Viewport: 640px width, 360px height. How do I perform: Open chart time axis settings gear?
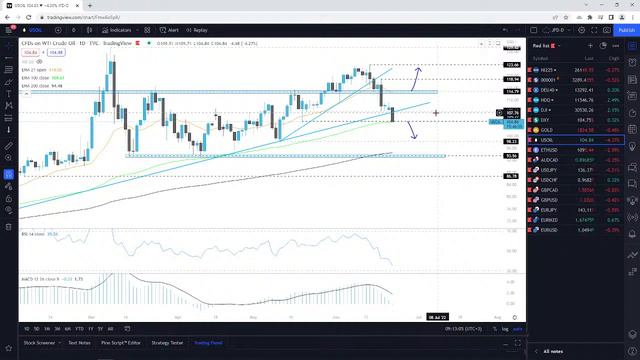coord(515,317)
